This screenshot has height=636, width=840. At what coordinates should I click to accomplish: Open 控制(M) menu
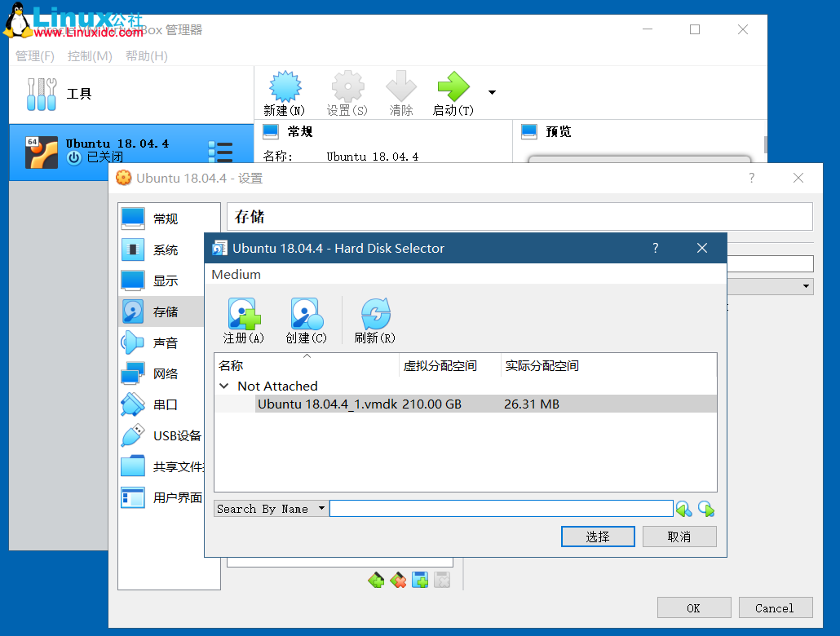coord(90,56)
